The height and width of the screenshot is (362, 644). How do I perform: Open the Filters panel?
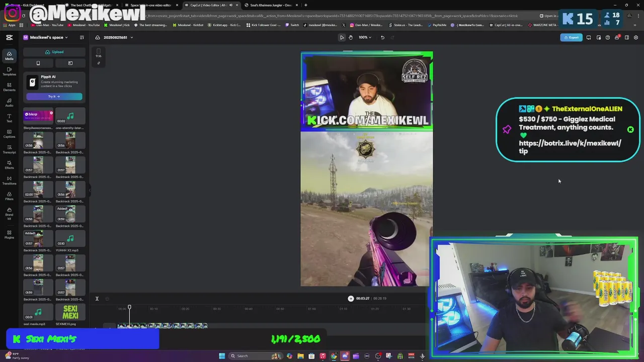pyautogui.click(x=9, y=196)
